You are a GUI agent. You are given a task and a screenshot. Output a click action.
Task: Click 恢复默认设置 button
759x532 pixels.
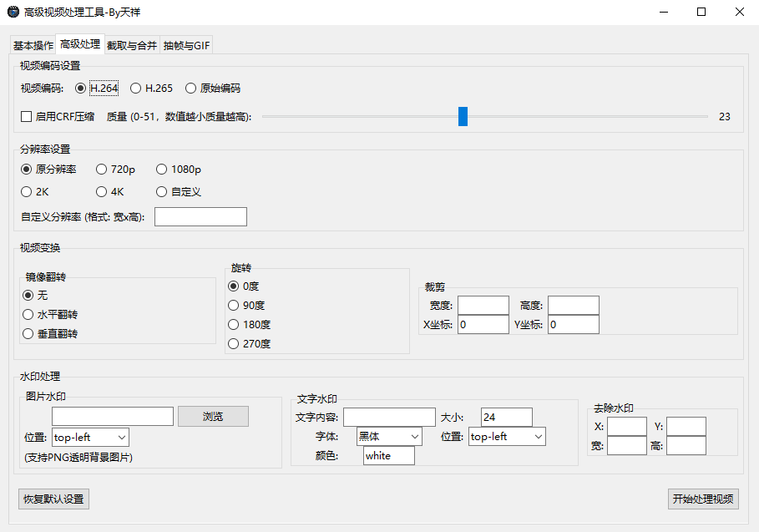pos(53,499)
